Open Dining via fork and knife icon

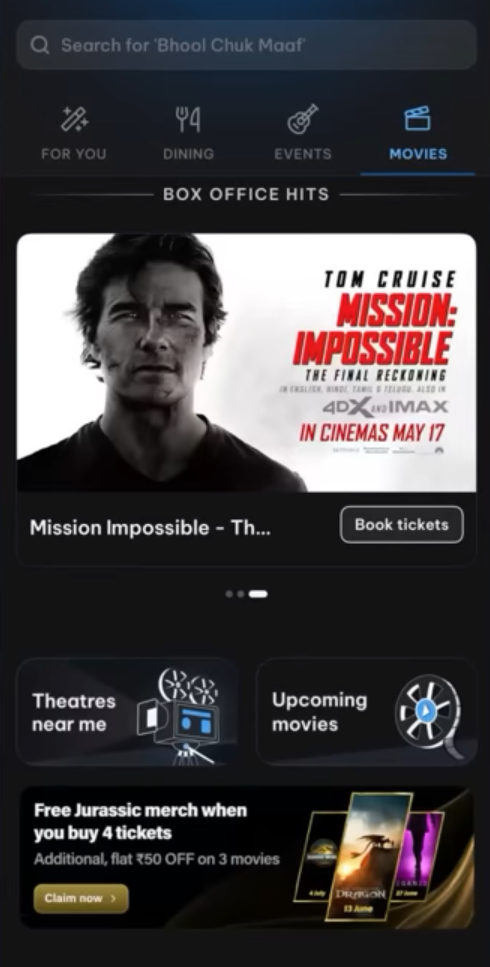[x=188, y=119]
